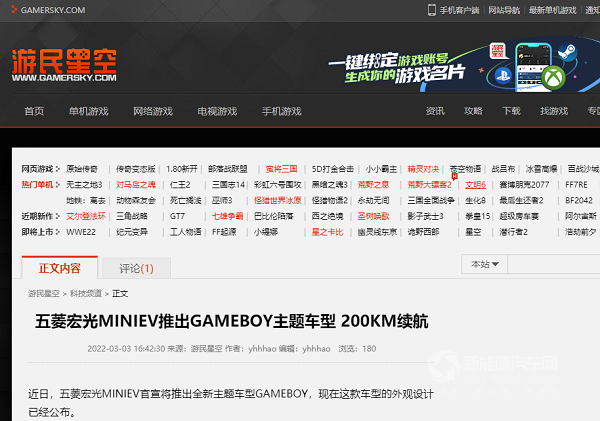600x421 pixels.
Task: Switch to the 正文内容 tab
Action: point(60,268)
